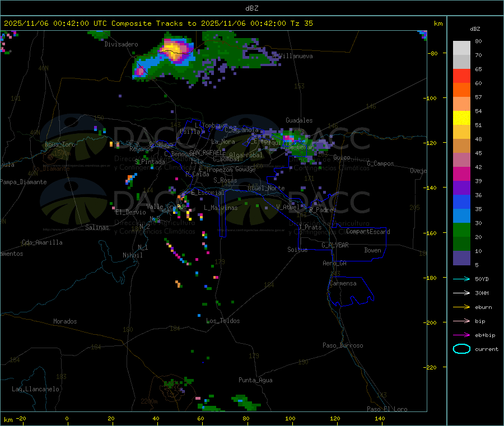Viewport: 504px width, 426px height.
Task: Click the Agua_Toro label
Action: (x=60, y=144)
